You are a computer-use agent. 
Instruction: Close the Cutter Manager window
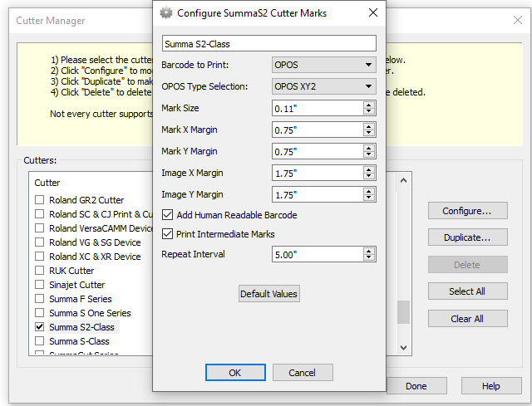517,20
